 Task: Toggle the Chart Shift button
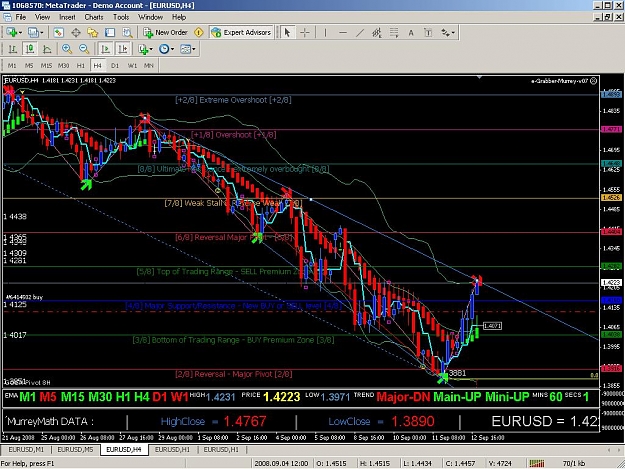tap(123, 49)
